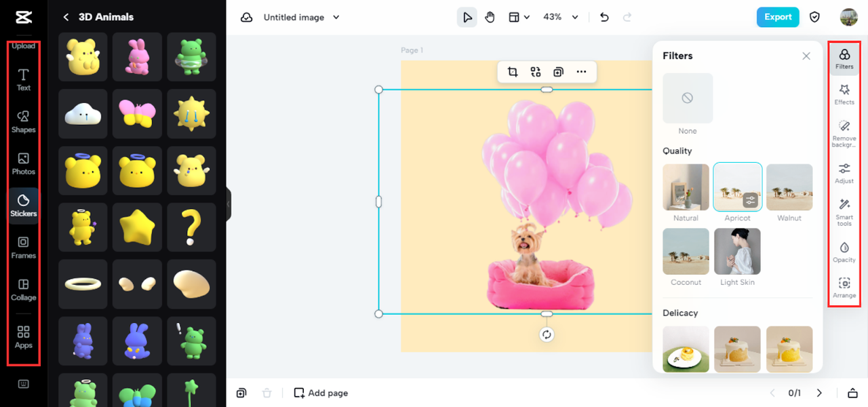Click the duplicate icon in floating toolbar
The image size is (868, 407).
558,72
